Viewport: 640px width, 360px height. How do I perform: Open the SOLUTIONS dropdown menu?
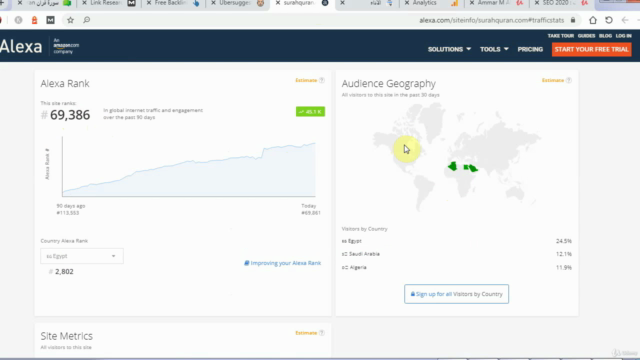click(x=449, y=49)
